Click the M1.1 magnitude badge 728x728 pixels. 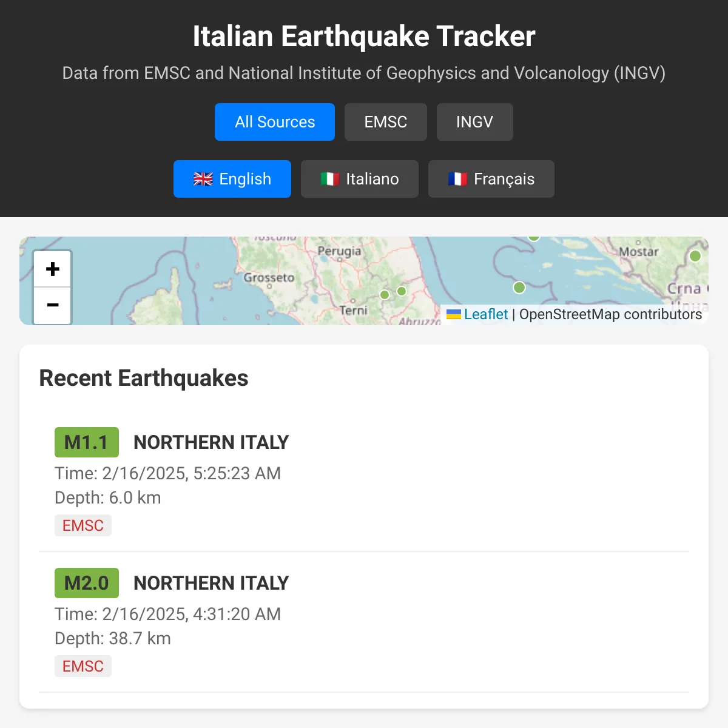[87, 442]
